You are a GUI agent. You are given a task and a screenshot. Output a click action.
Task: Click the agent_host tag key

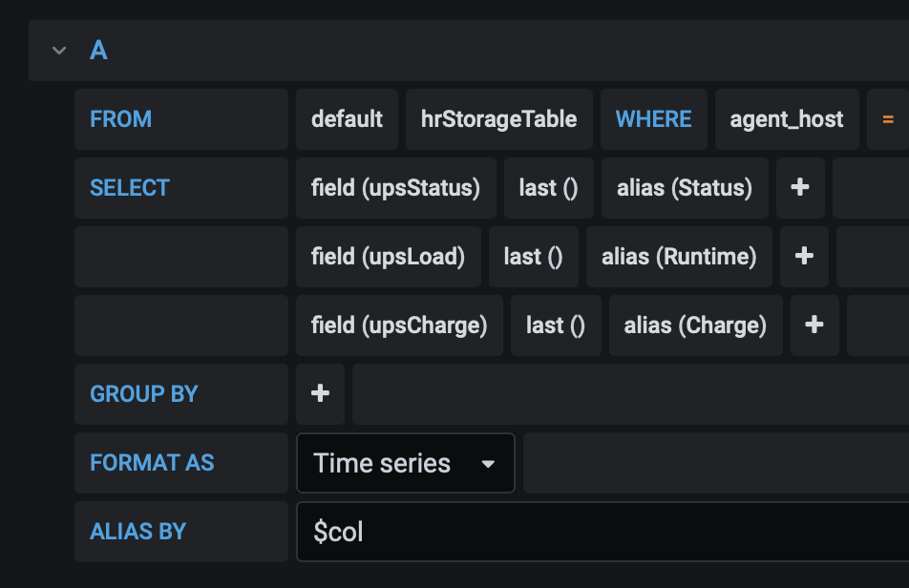786,119
